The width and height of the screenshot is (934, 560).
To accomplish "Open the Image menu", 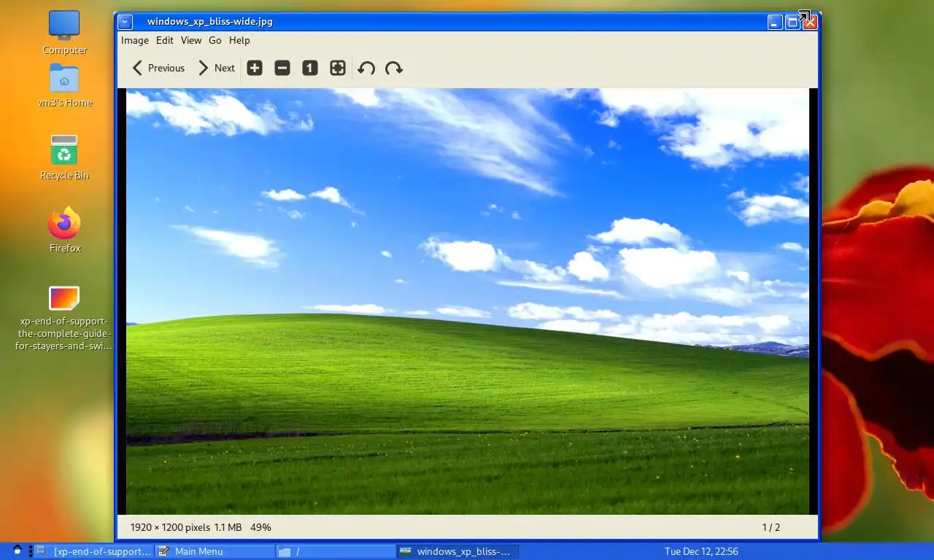I will [x=135, y=40].
